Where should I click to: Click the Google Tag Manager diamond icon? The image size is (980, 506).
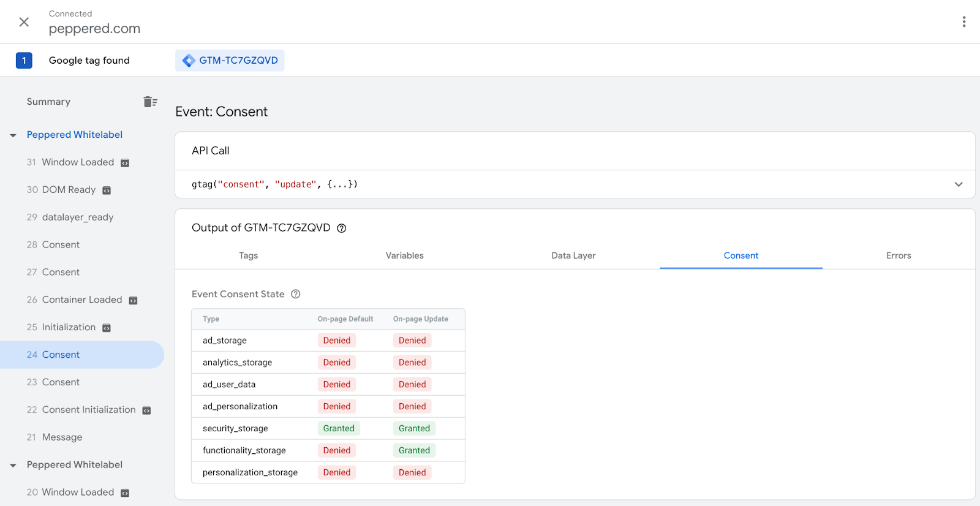[189, 61]
